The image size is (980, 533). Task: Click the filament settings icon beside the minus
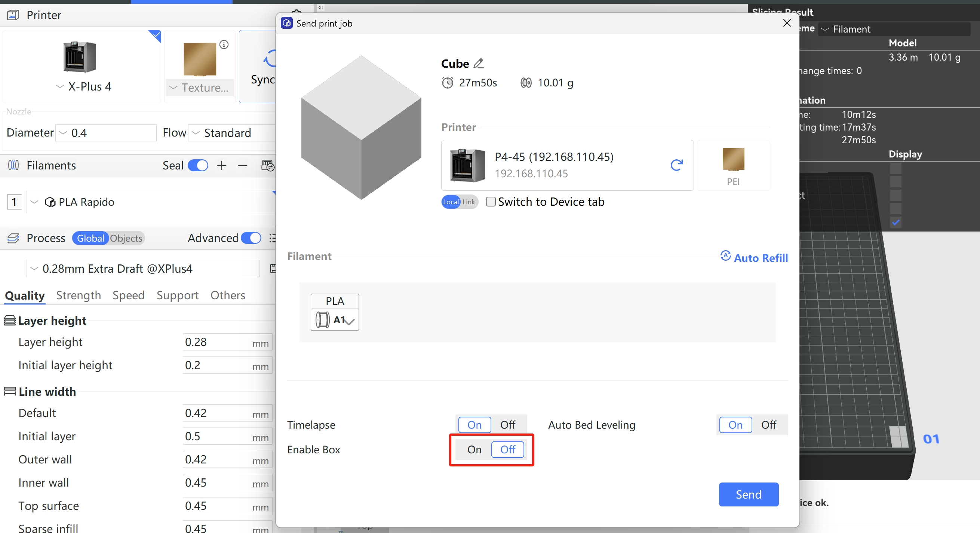[267, 165]
